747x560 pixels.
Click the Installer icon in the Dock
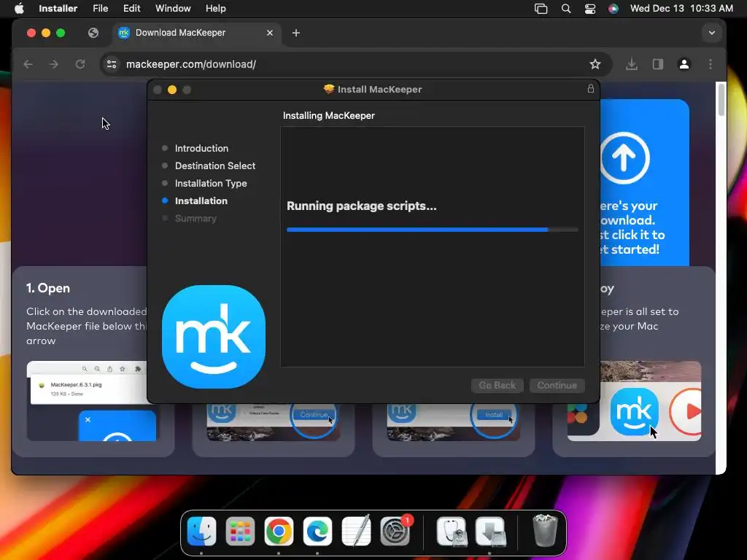(490, 531)
